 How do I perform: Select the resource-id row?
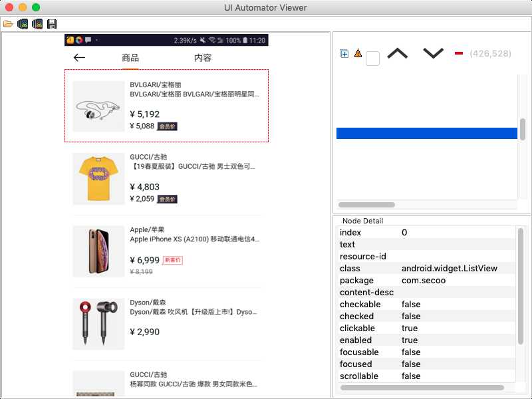pyautogui.click(x=426, y=257)
